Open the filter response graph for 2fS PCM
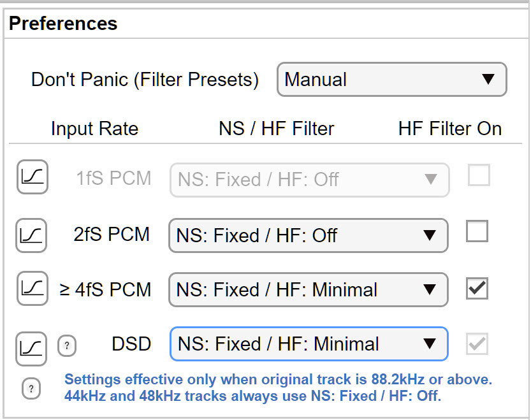The width and height of the screenshot is (531, 420). [x=33, y=235]
